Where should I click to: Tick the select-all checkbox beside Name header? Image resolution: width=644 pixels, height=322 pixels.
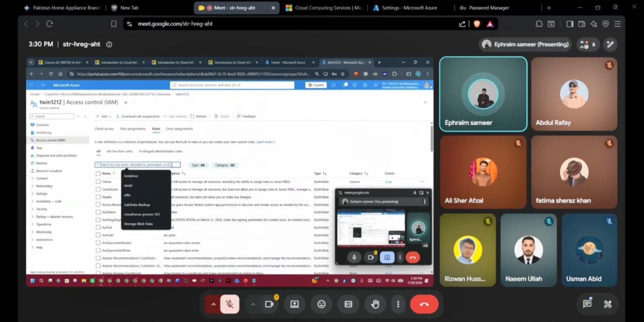tap(98, 173)
